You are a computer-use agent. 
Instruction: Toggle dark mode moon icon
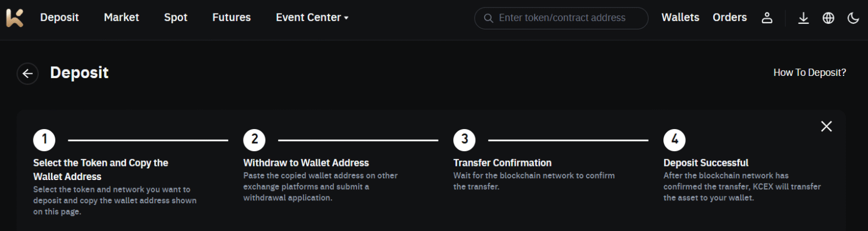click(853, 18)
